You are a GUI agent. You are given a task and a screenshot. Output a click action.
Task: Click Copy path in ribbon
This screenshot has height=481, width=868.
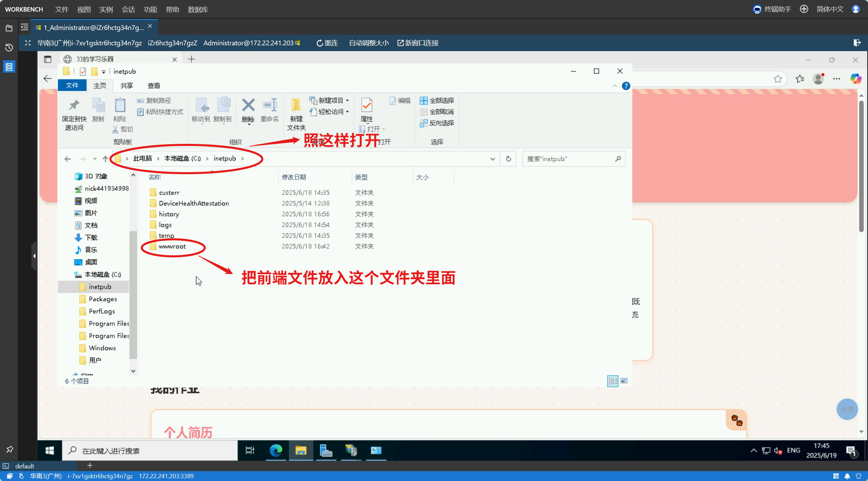pyautogui.click(x=154, y=101)
